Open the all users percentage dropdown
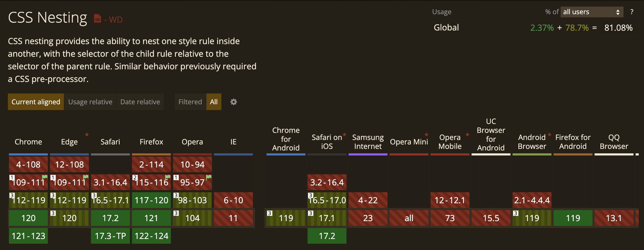 (591, 12)
